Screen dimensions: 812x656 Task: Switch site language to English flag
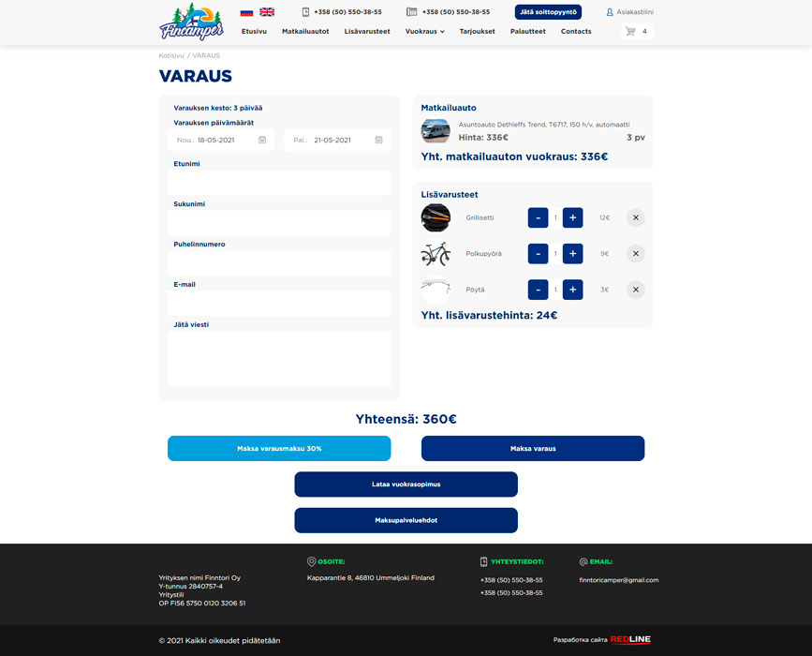tap(267, 12)
